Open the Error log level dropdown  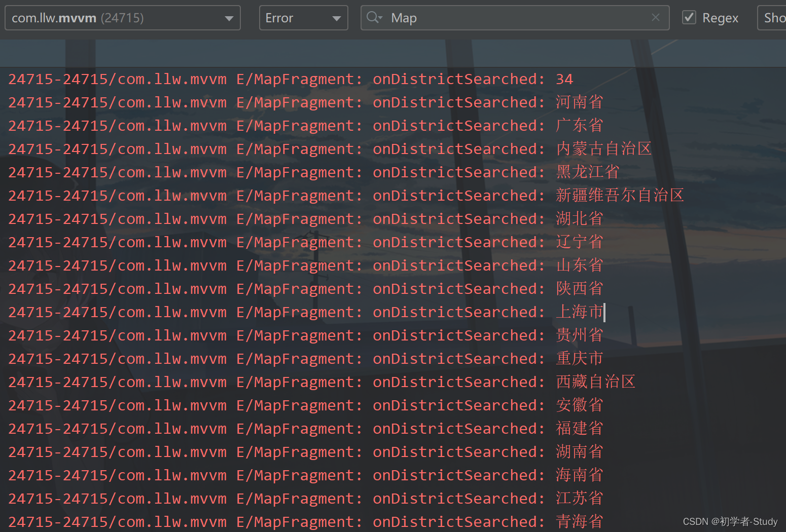303,18
